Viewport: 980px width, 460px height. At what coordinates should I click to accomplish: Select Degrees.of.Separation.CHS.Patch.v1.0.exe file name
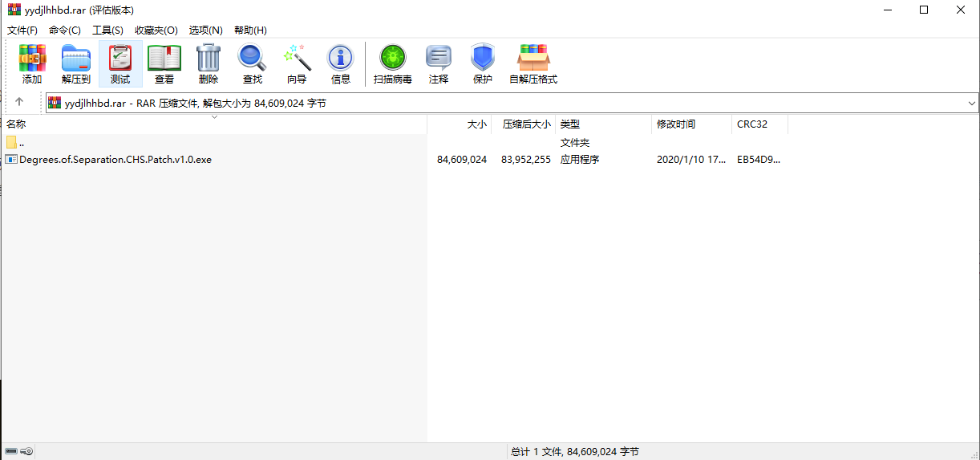coord(115,159)
